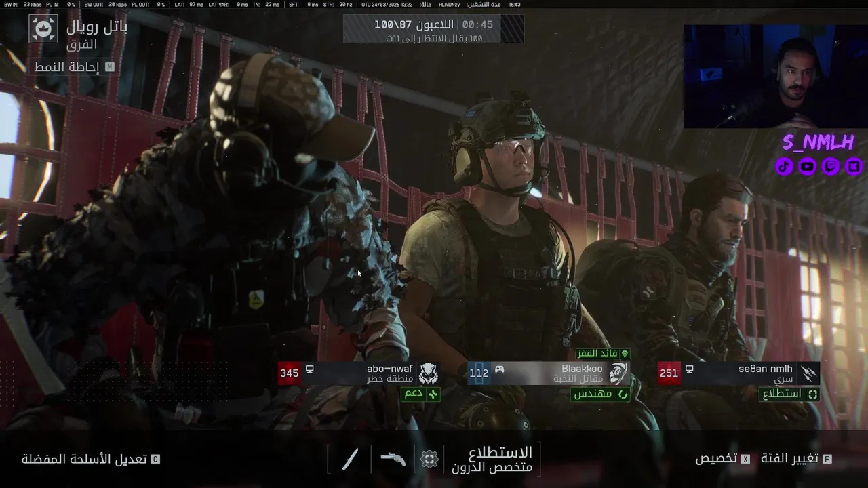Click the YouTube icon in streamer overlay

[x=807, y=166]
